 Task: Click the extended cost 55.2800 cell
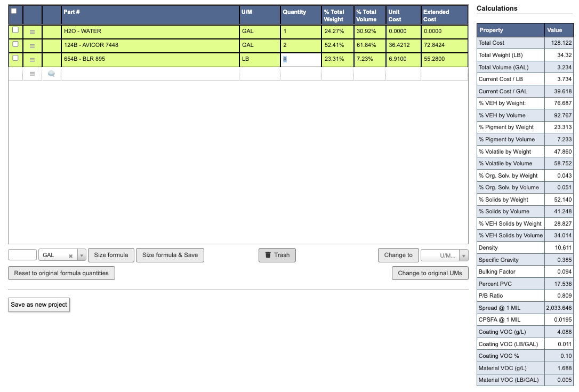[444, 60]
